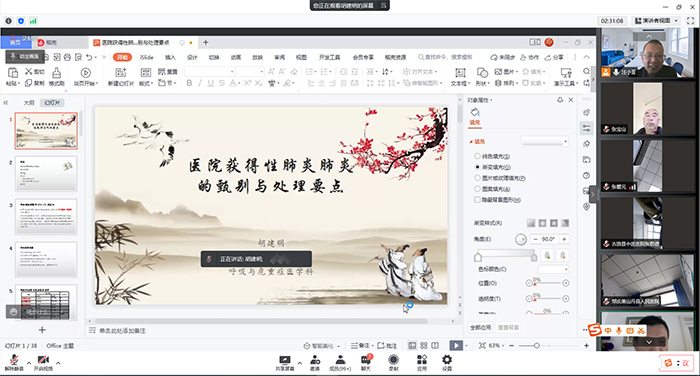Screen dimensions: 700x376
Task: Choose the last gradient style square
Action: (x=565, y=223)
